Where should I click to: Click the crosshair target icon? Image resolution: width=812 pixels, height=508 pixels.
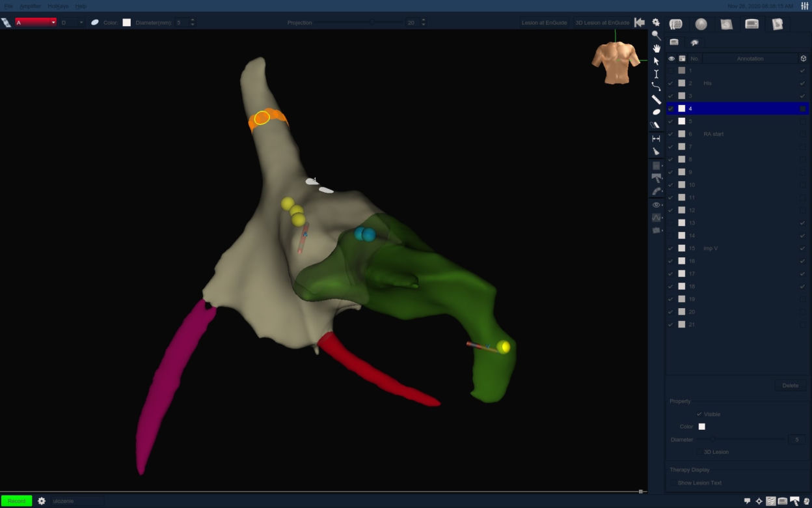coord(759,501)
